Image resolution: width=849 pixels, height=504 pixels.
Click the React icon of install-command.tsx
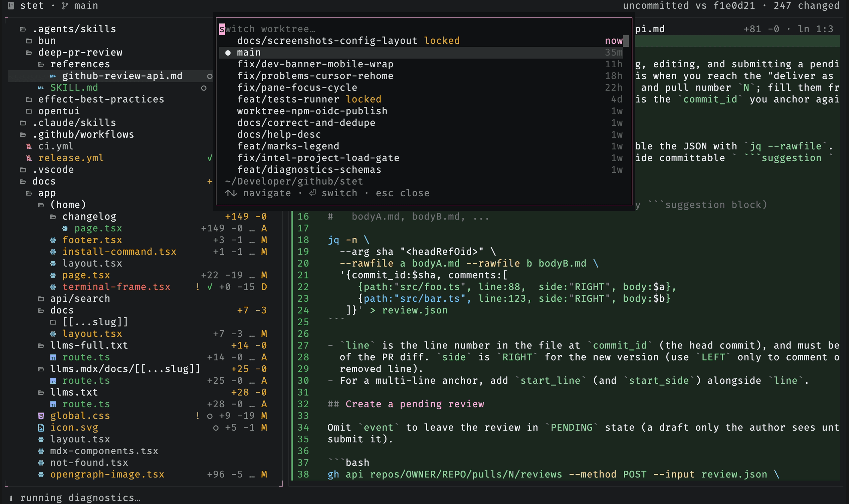tap(53, 252)
